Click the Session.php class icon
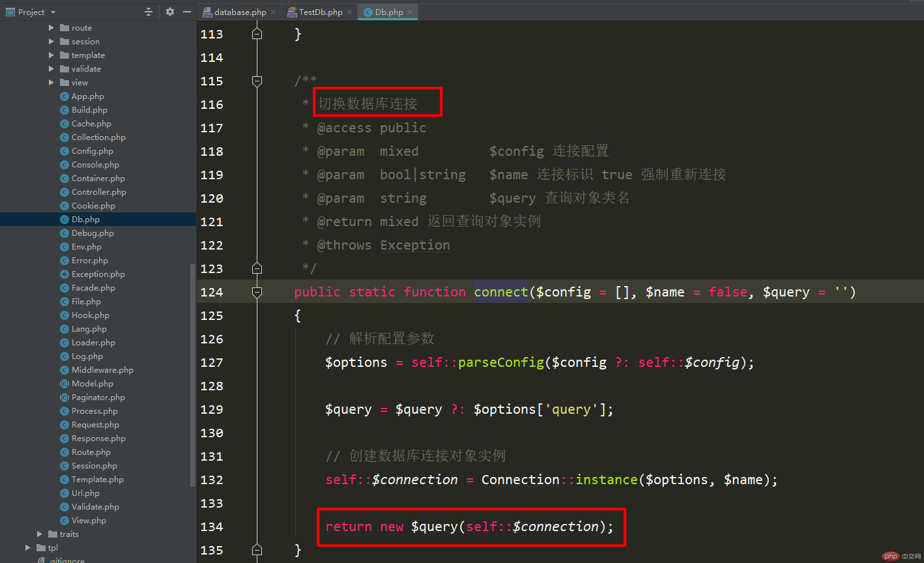Screen dimensions: 924x563 click(x=65, y=466)
